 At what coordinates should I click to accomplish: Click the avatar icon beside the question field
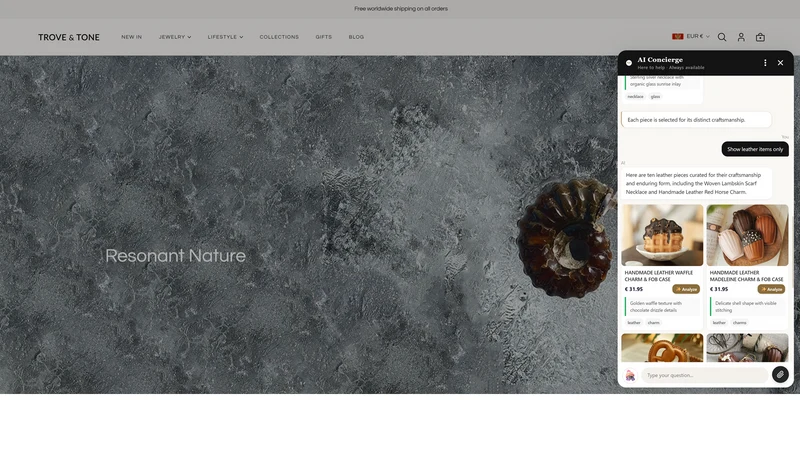tap(630, 375)
